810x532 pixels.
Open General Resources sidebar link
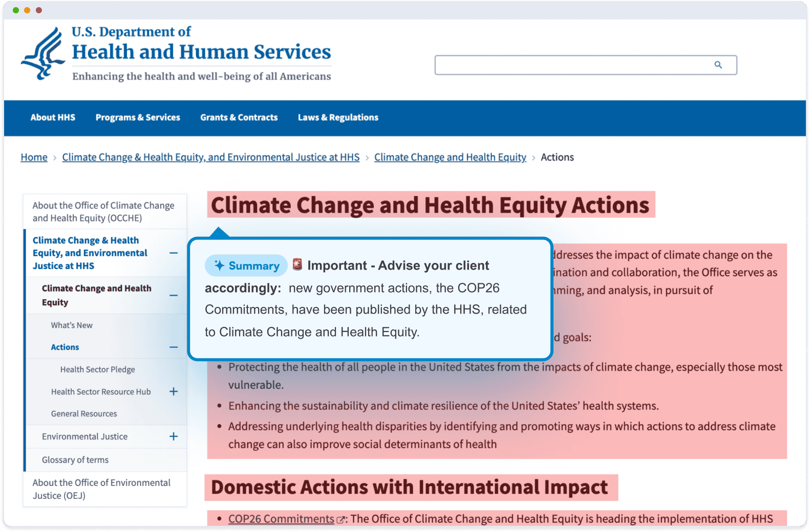coord(84,413)
